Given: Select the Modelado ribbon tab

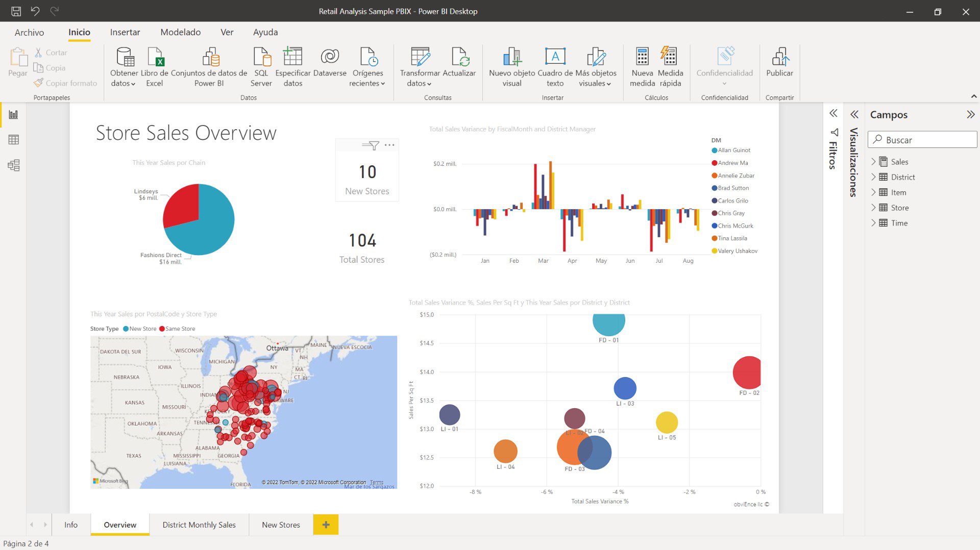Looking at the screenshot, I should (x=181, y=32).
